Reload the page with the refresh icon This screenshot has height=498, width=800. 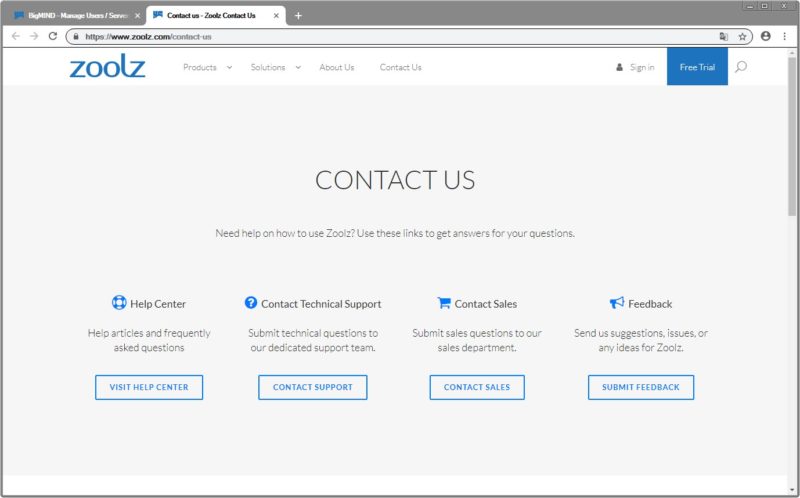click(53, 36)
